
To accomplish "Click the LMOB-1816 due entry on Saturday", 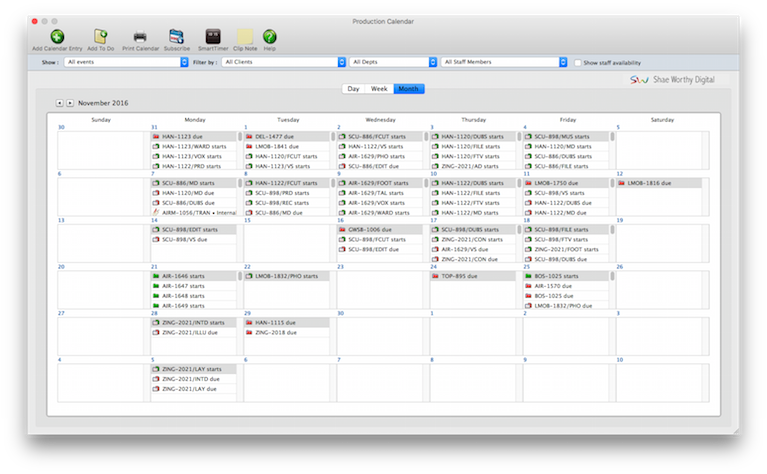I will (x=650, y=183).
